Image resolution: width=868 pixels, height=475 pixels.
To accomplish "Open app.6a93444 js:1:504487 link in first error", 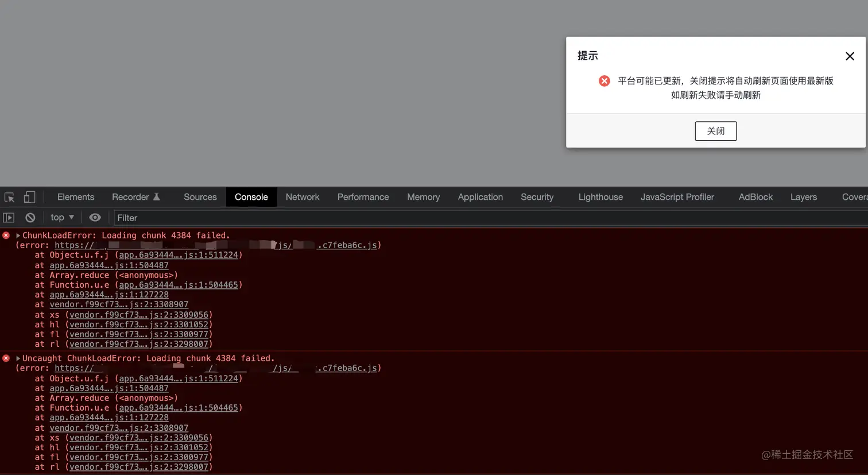I will [x=109, y=265].
